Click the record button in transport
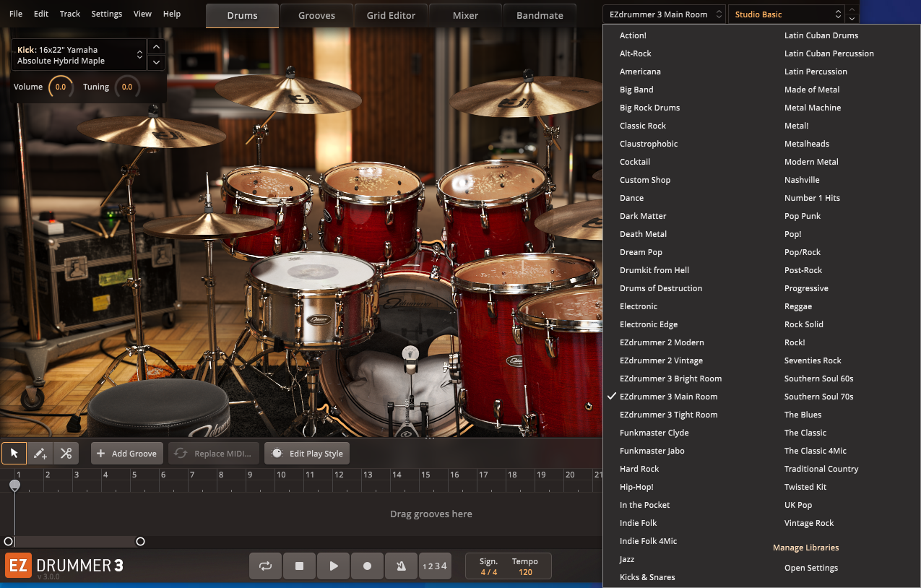Viewport: 921px width, 588px height. 367,566
